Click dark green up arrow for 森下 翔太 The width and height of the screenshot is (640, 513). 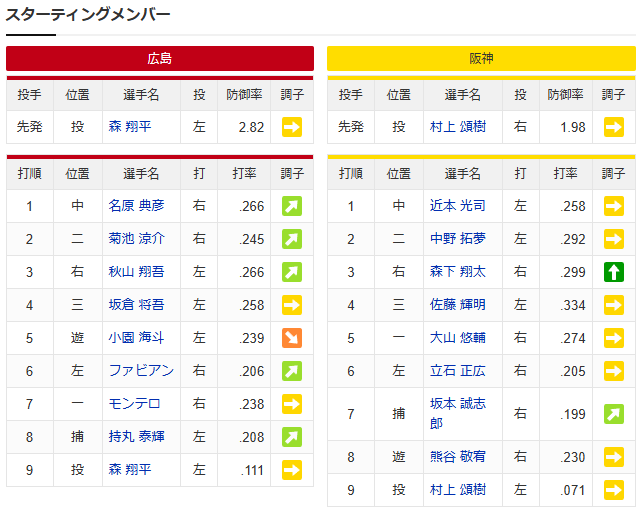coord(613,272)
